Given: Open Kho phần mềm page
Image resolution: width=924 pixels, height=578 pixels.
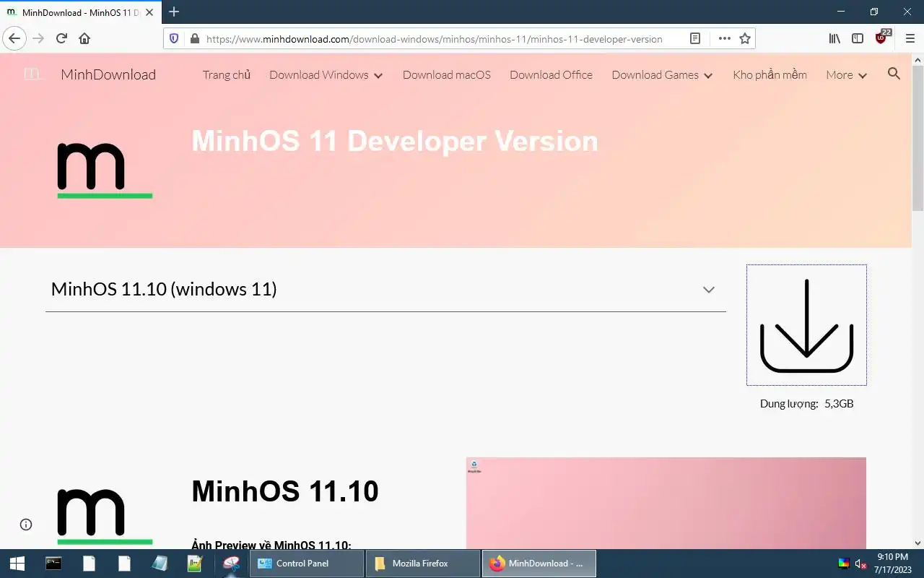Looking at the screenshot, I should [x=770, y=74].
